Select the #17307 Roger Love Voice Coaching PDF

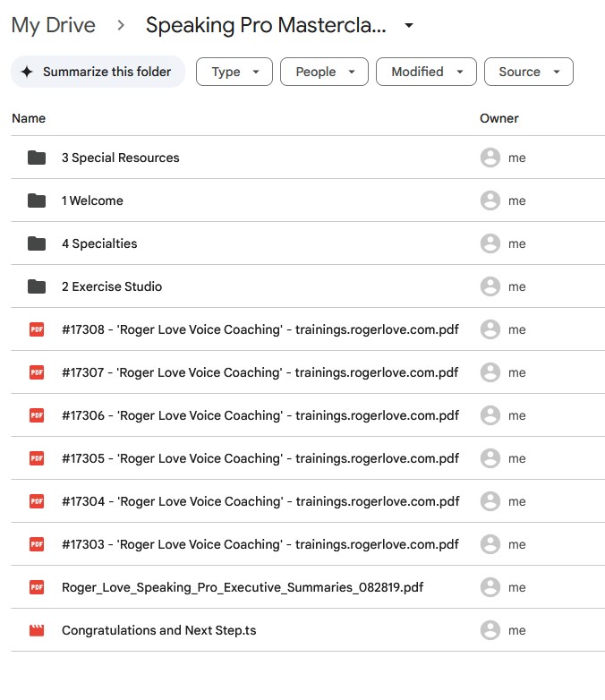click(260, 372)
